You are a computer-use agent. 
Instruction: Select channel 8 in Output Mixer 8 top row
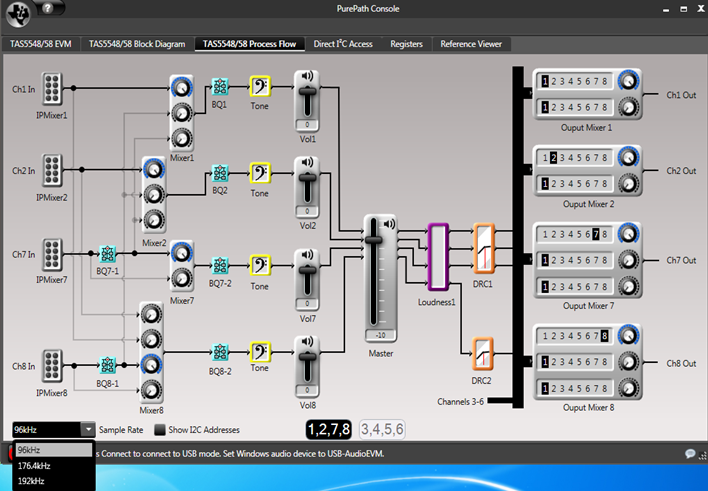click(x=605, y=336)
